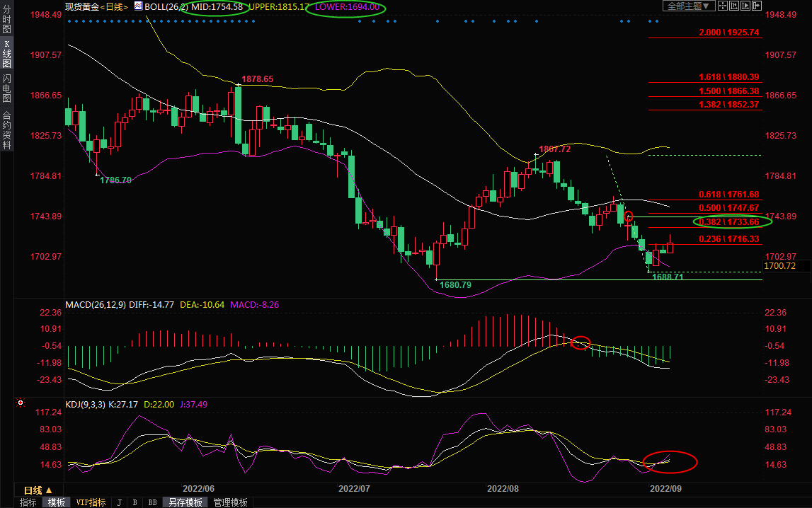Click the red circle mark on MACD crossover

[x=580, y=342]
